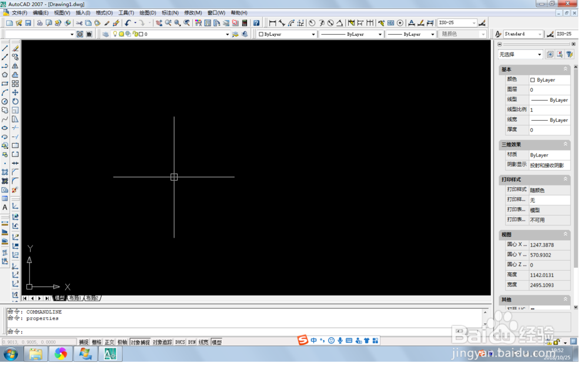Viewport: 588px width, 373px height.
Task: Click the Help question mark icon
Action: 256,24
